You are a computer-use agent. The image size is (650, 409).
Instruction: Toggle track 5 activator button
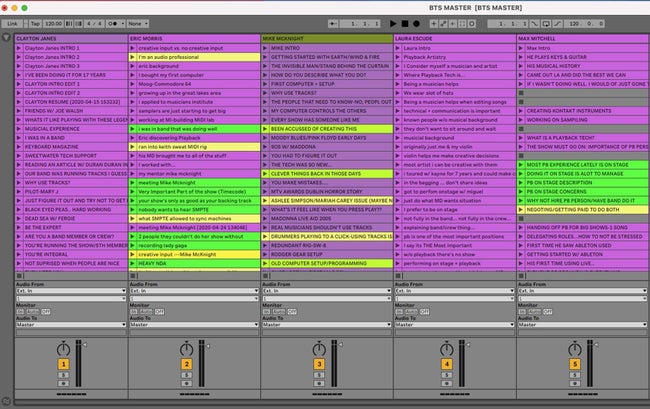click(575, 364)
